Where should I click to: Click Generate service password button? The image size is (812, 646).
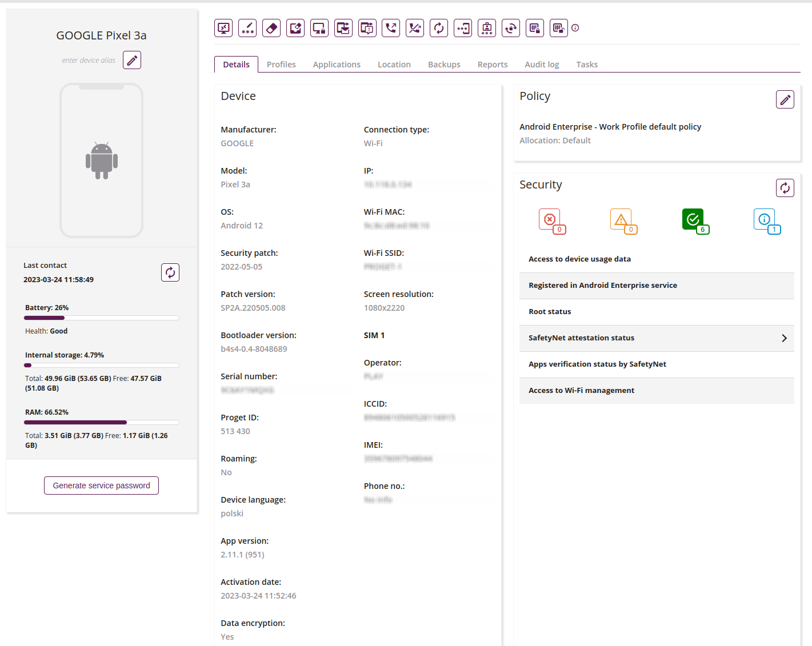click(101, 485)
